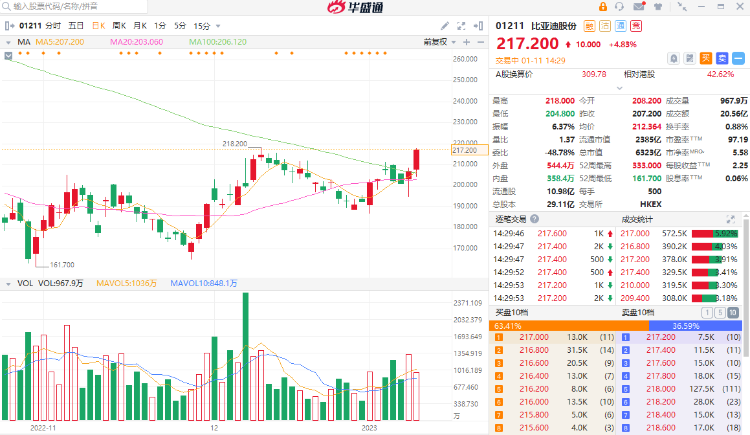Viewport: 750px width, 435px height.
Task: Select the 日K daily chart tab
Action: pyautogui.click(x=99, y=26)
